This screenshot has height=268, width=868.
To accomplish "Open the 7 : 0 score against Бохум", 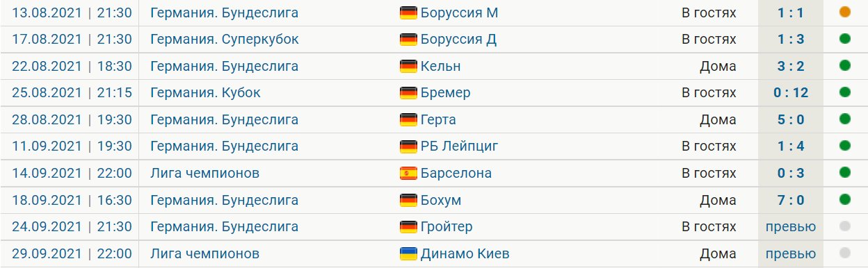I will coord(791,201).
